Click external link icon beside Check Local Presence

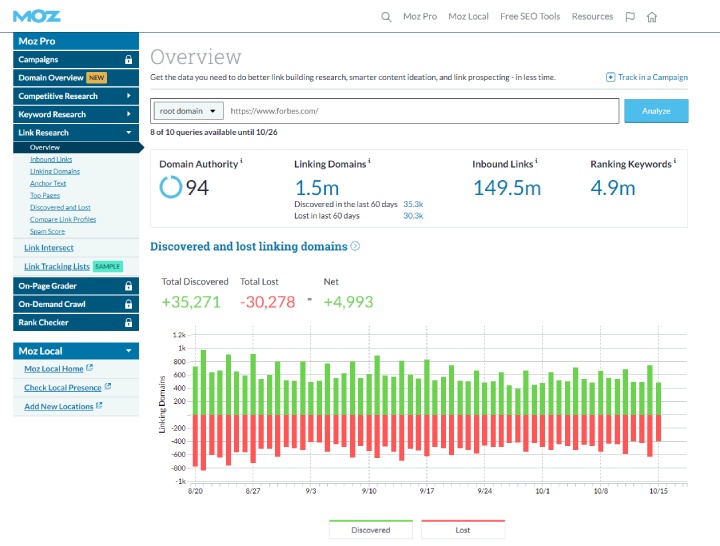click(x=108, y=387)
